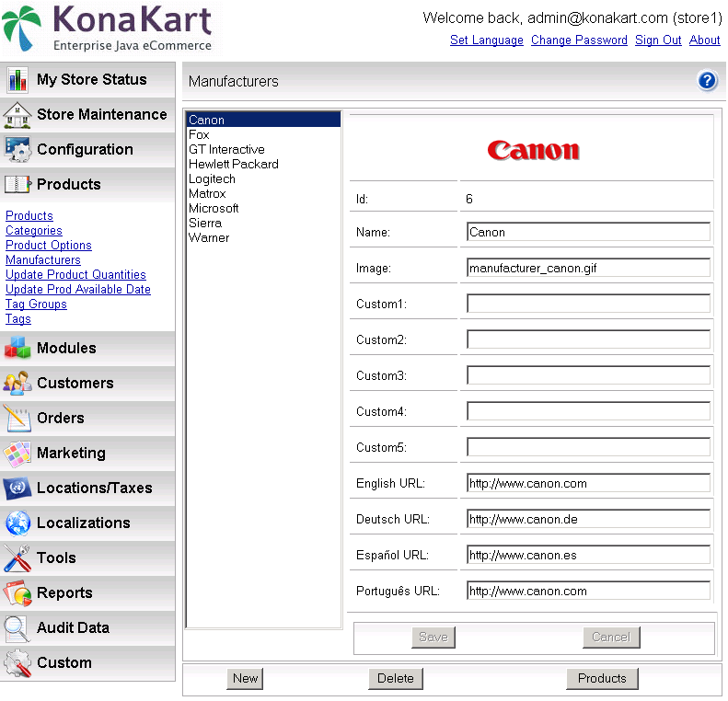Open Update Product Quantities link
This screenshot has width=728, height=701.
point(75,275)
